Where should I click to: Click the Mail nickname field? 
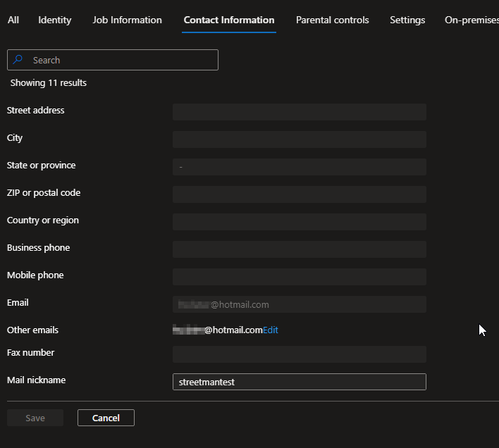(x=300, y=382)
